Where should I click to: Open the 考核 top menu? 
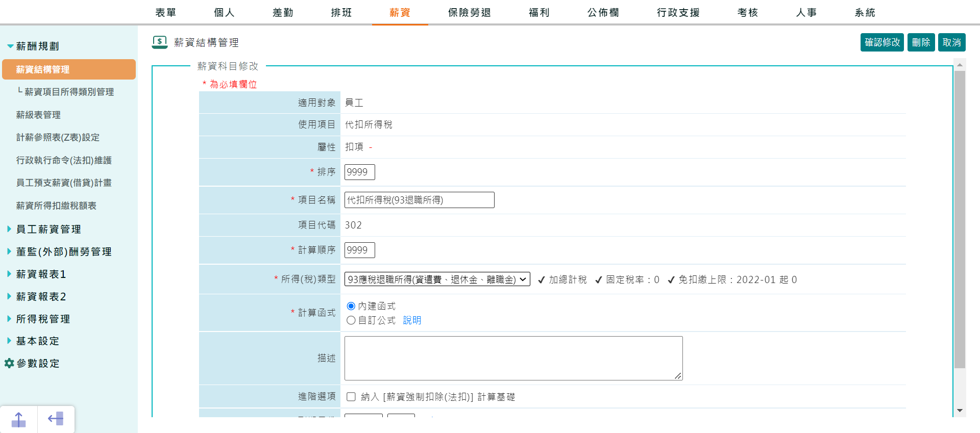[748, 12]
